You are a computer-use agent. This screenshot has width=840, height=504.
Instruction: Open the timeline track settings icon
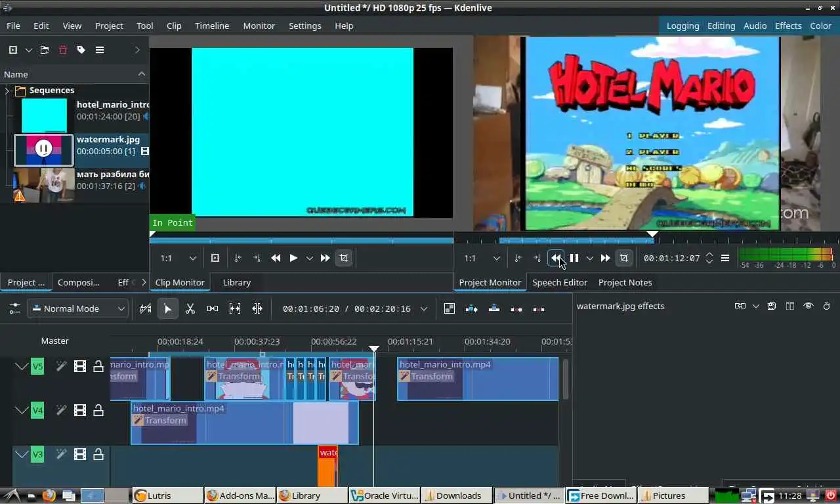tap(14, 308)
